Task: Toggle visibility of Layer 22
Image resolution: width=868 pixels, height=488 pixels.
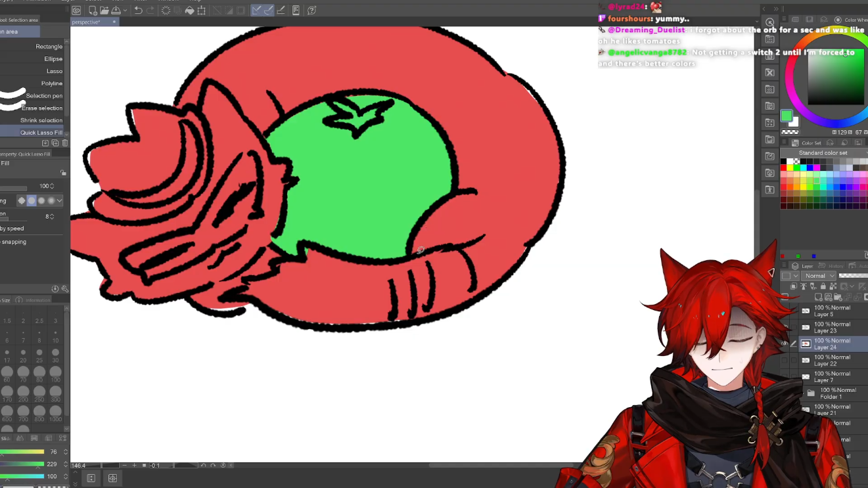Action: click(784, 361)
